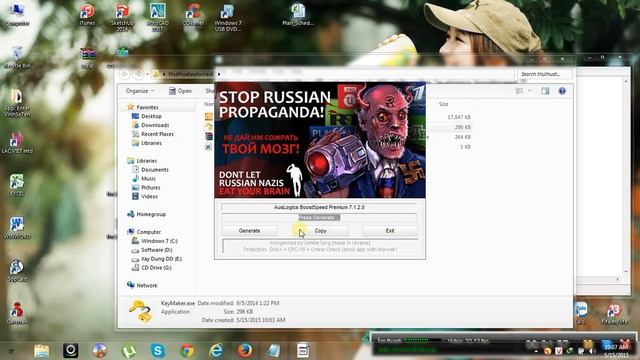The height and width of the screenshot is (360, 640).
Task: Click the Explorer search box
Action: point(544,74)
